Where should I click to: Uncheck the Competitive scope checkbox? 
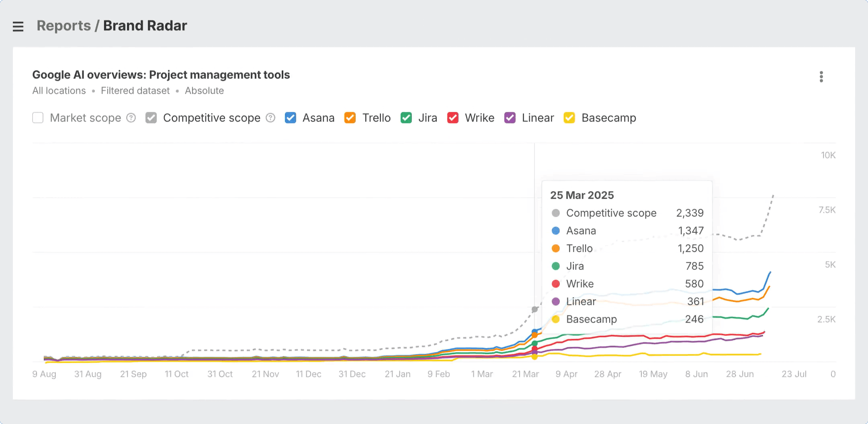[151, 118]
